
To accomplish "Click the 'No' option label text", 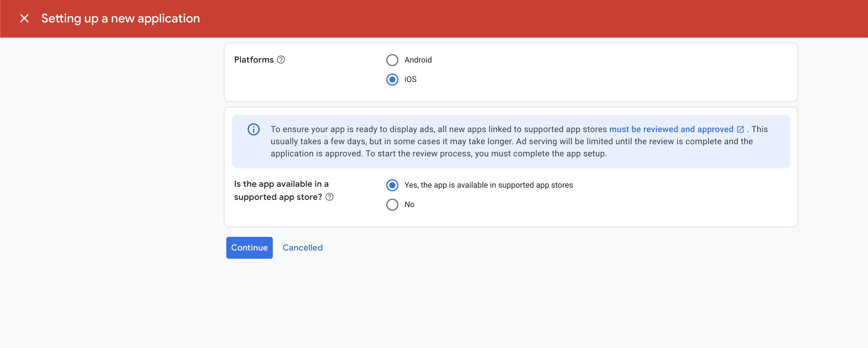I will point(409,205).
